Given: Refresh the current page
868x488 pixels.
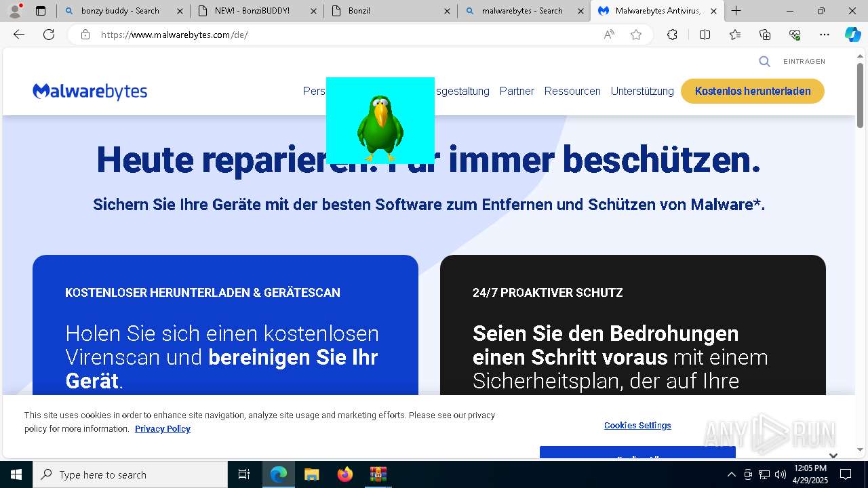Looking at the screenshot, I should pos(49,35).
